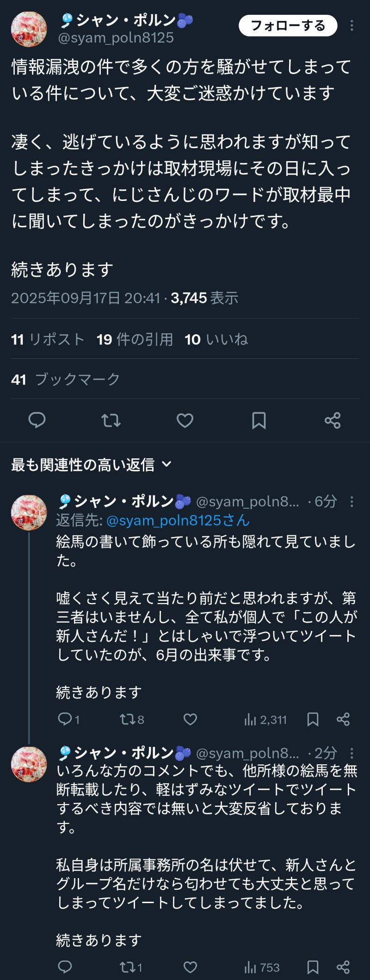Image resolution: width=370 pixels, height=980 pixels.
Task: Bookmark the reply with 753 views
Action: pos(313,967)
